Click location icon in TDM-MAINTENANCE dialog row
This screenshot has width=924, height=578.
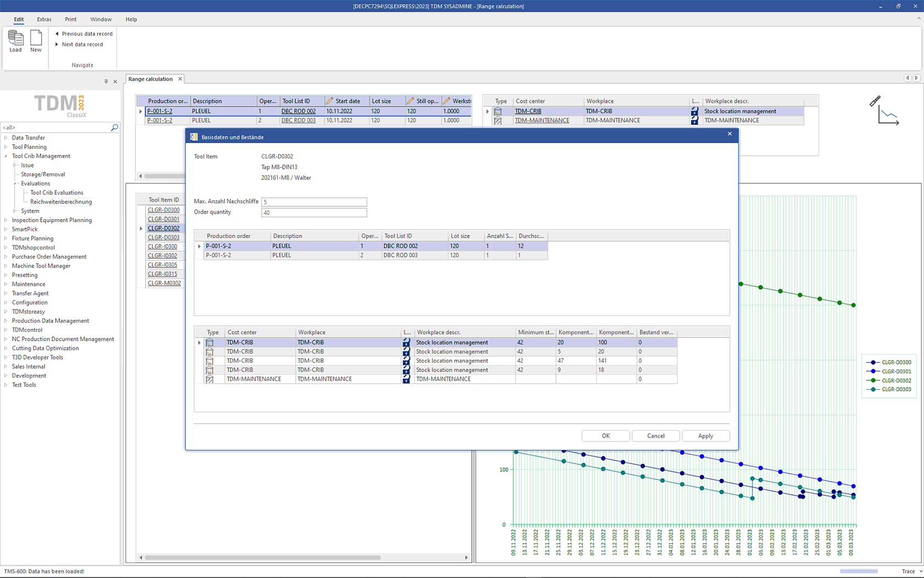[406, 379]
